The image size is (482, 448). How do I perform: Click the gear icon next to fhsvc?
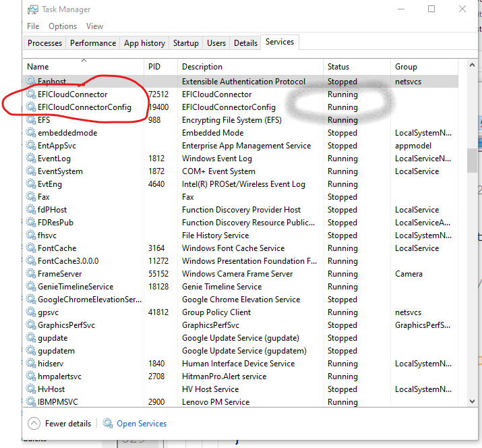click(31, 235)
